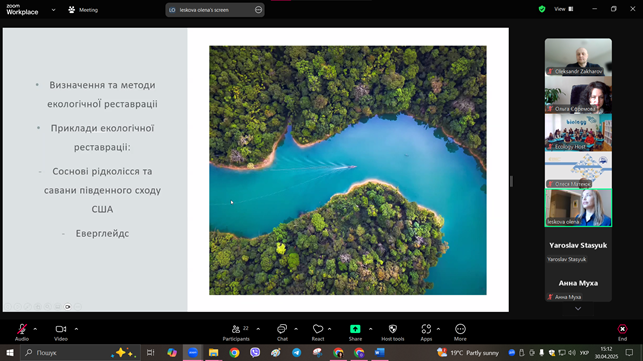Select leskova olena active speaker thumbnail

(578, 208)
